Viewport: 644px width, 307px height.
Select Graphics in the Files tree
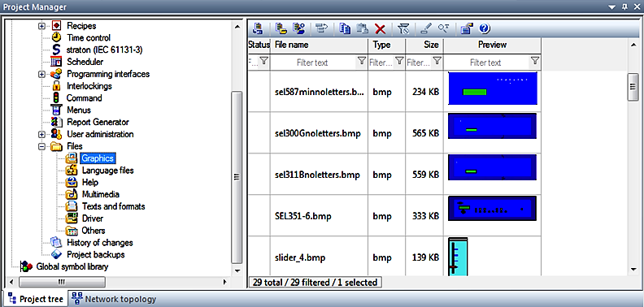pyautogui.click(x=98, y=158)
